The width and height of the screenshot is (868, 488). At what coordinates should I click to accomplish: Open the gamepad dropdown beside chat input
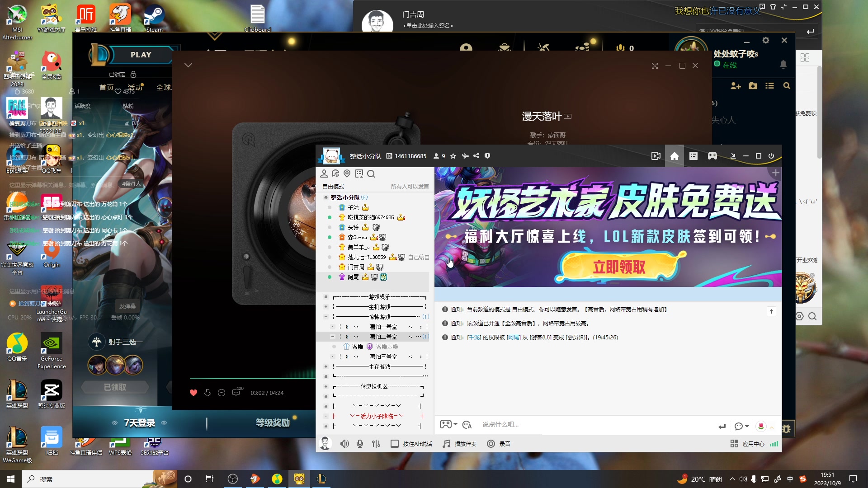pyautogui.click(x=449, y=425)
